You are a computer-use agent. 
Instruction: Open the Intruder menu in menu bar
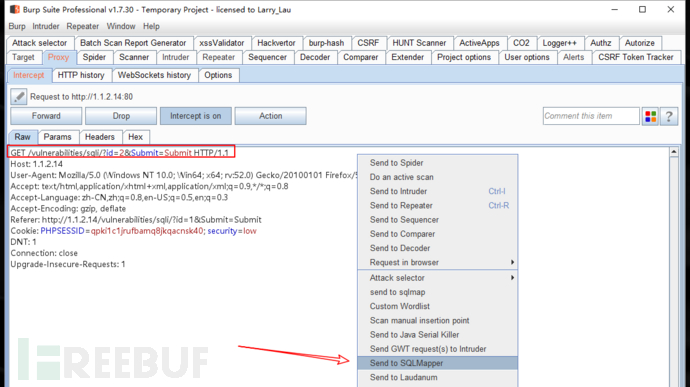coord(46,26)
